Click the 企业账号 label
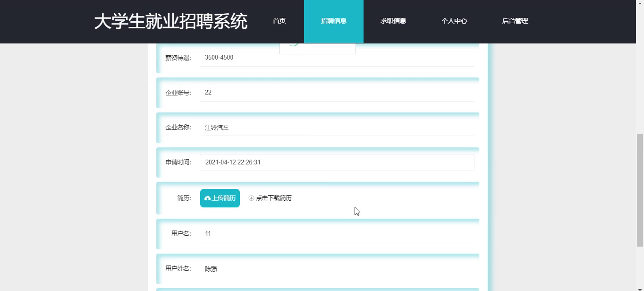 tap(178, 93)
